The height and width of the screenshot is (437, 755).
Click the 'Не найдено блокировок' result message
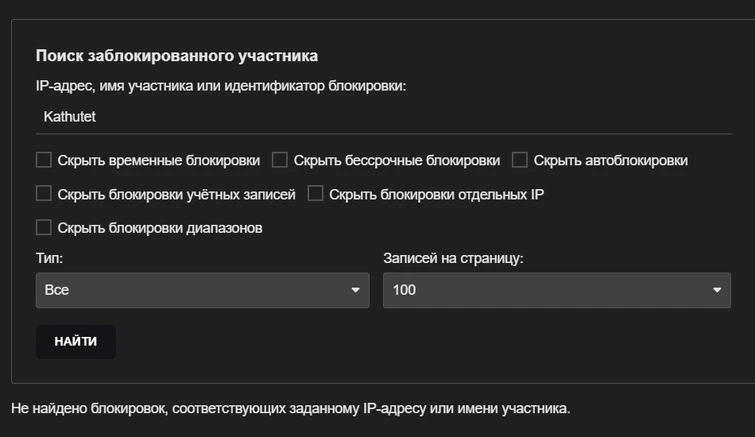coord(290,409)
